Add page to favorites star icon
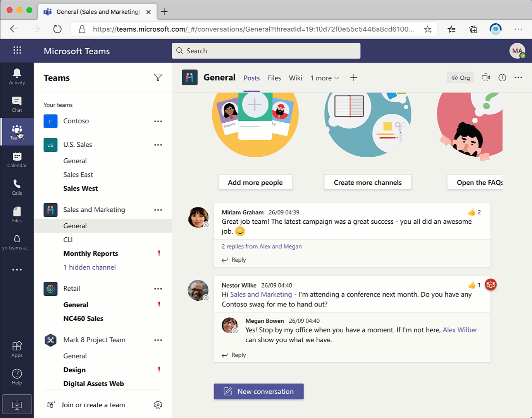This screenshot has height=418, width=532. pyautogui.click(x=428, y=29)
